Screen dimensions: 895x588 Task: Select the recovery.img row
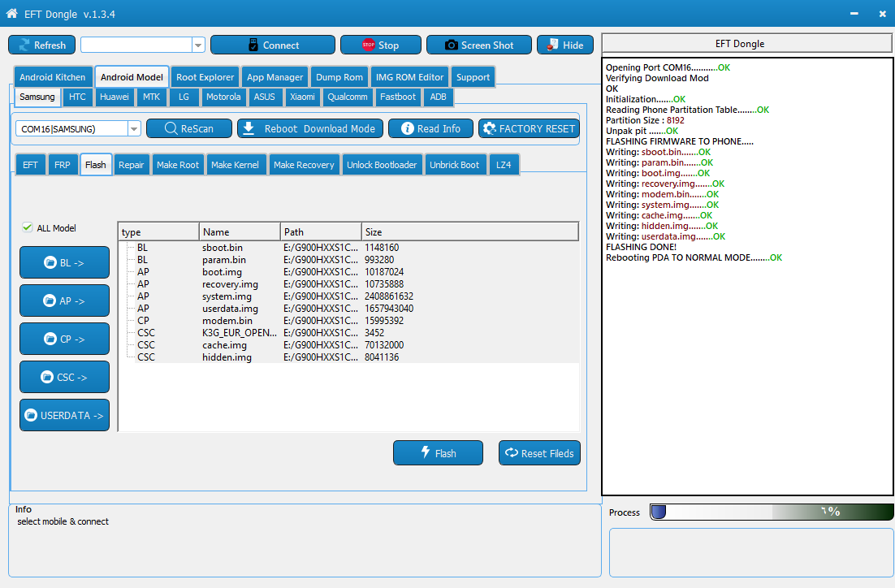point(348,284)
